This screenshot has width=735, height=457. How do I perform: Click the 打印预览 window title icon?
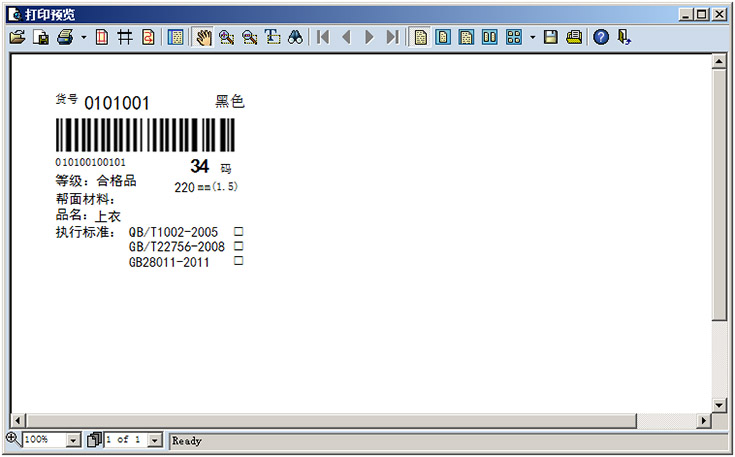[15, 15]
